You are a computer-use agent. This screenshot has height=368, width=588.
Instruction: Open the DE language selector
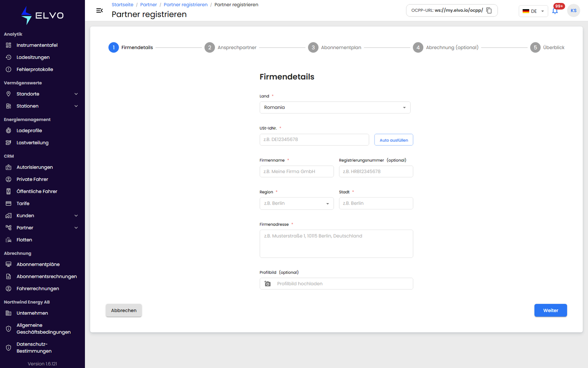click(533, 11)
